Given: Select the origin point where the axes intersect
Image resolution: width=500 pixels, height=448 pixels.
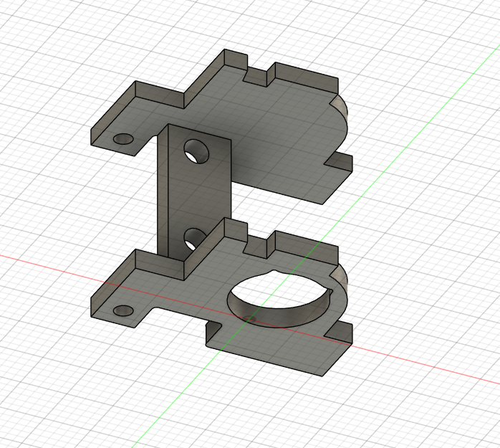Looking at the screenshot, I should point(250,318).
